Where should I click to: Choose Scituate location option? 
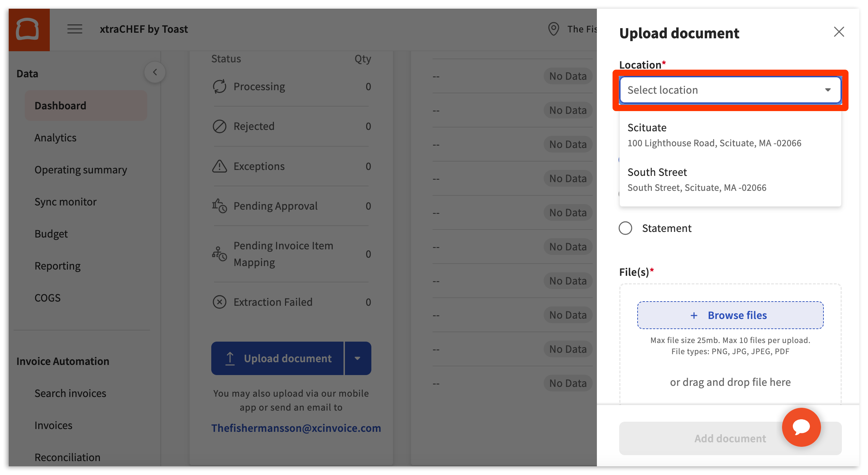(730, 135)
